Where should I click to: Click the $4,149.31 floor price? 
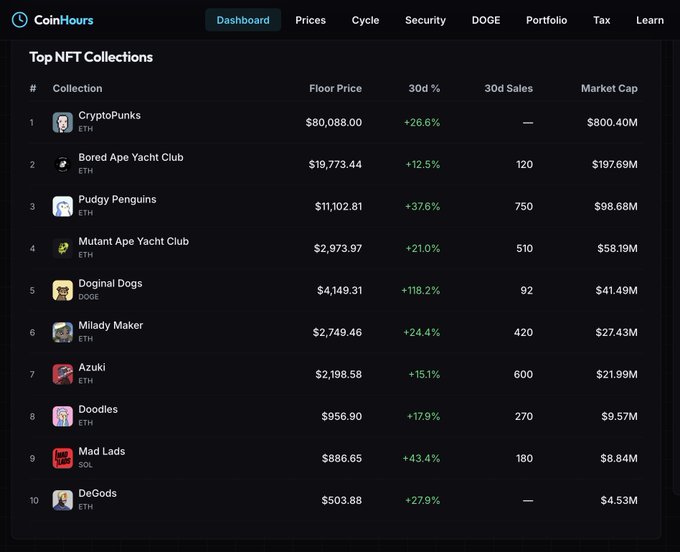339,291
